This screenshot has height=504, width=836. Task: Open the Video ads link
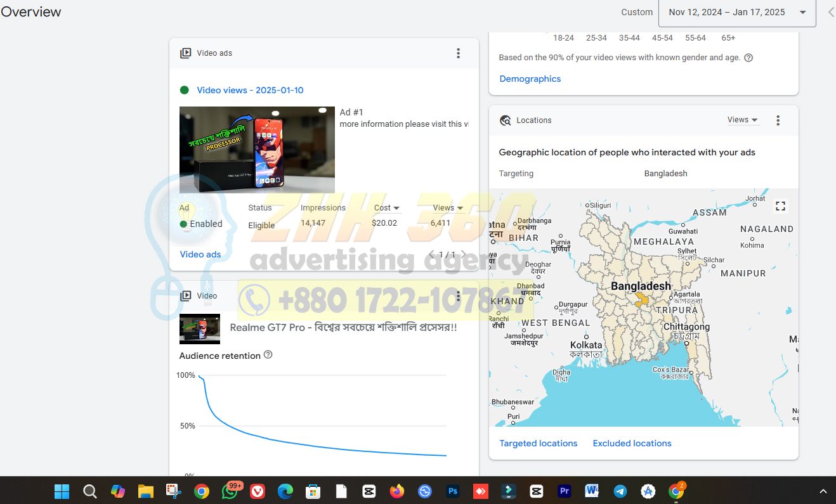pos(200,254)
